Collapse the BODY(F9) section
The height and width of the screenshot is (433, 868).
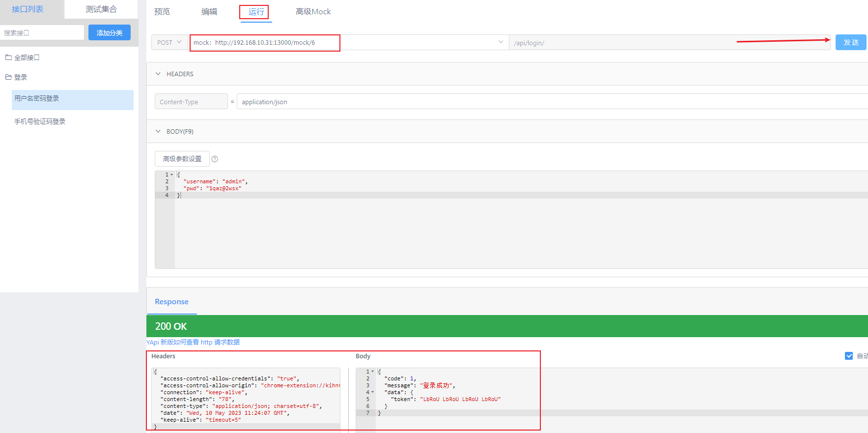coord(158,131)
